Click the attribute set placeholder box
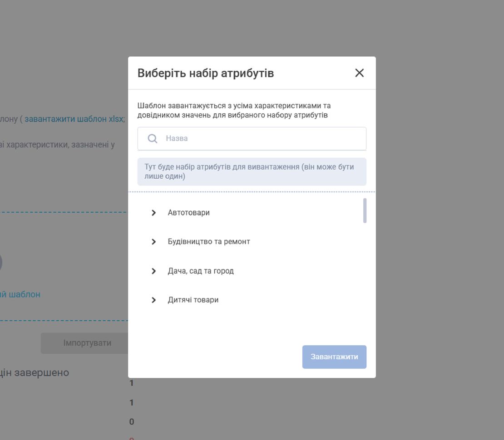 point(252,171)
